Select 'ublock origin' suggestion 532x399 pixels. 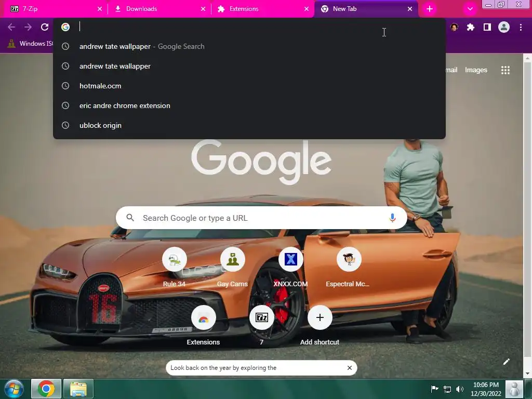[249, 125]
